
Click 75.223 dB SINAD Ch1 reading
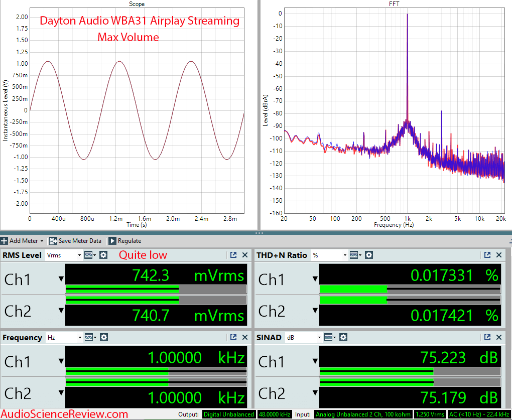[459, 358]
